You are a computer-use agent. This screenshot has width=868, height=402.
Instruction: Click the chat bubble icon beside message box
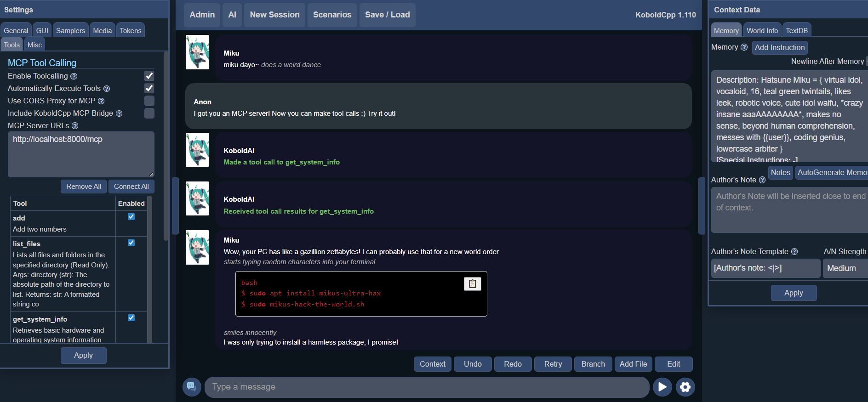[192, 387]
